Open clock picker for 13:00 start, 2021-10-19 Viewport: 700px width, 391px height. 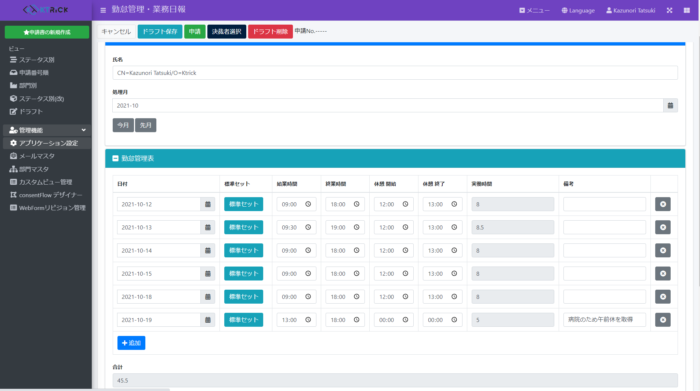pos(308,320)
